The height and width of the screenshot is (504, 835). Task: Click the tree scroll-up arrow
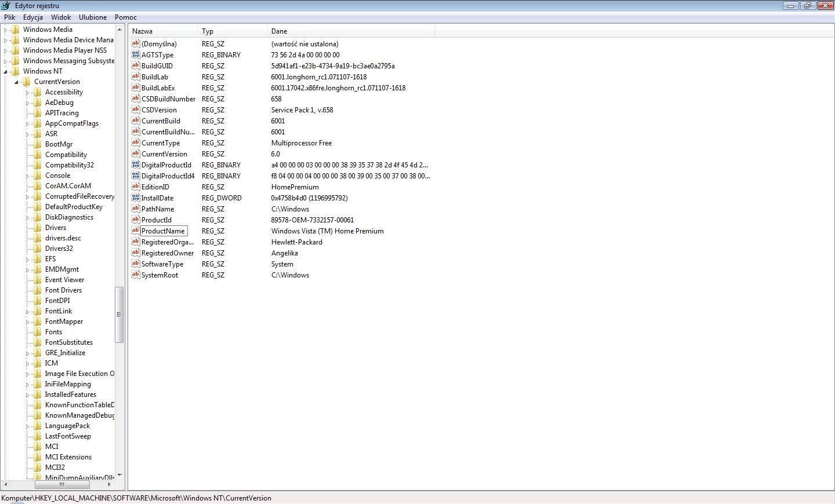(x=119, y=29)
